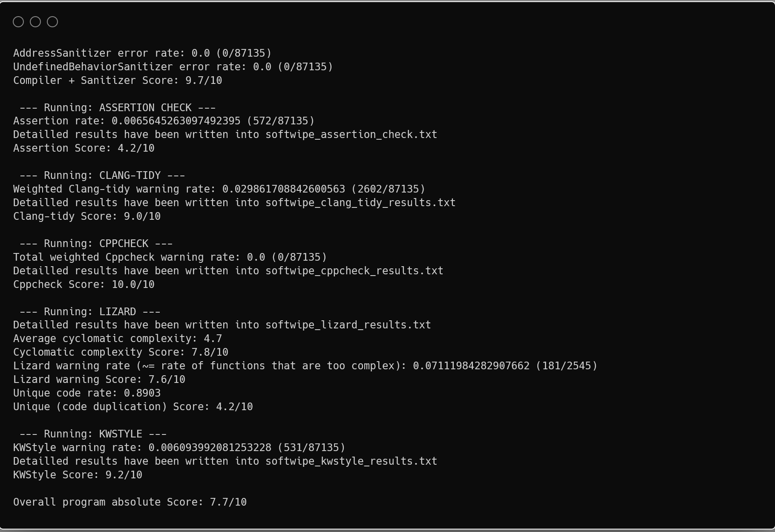Click the rightmost window control circle
Viewport: 775px width, 532px height.
52,21
